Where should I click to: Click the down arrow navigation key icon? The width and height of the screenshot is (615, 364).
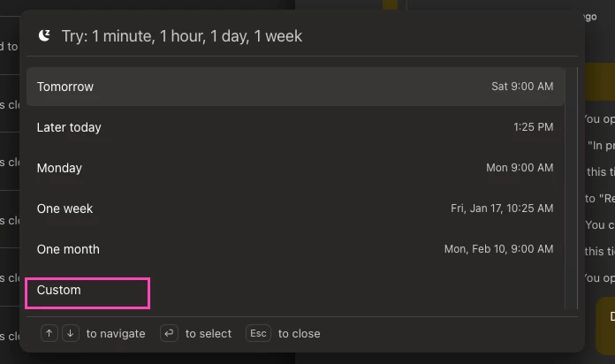point(71,333)
